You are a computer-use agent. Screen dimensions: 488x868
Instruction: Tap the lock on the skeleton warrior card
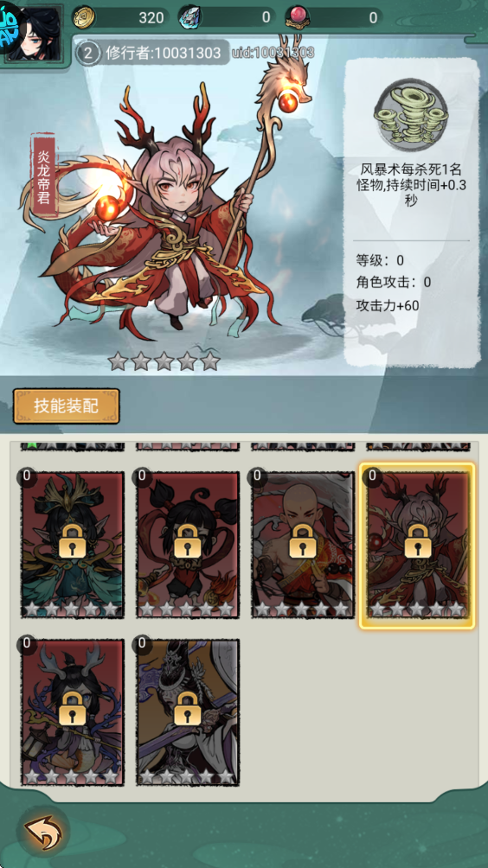click(x=188, y=708)
